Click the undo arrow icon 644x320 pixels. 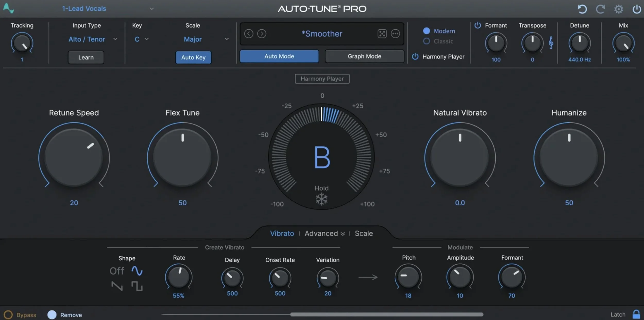(582, 9)
